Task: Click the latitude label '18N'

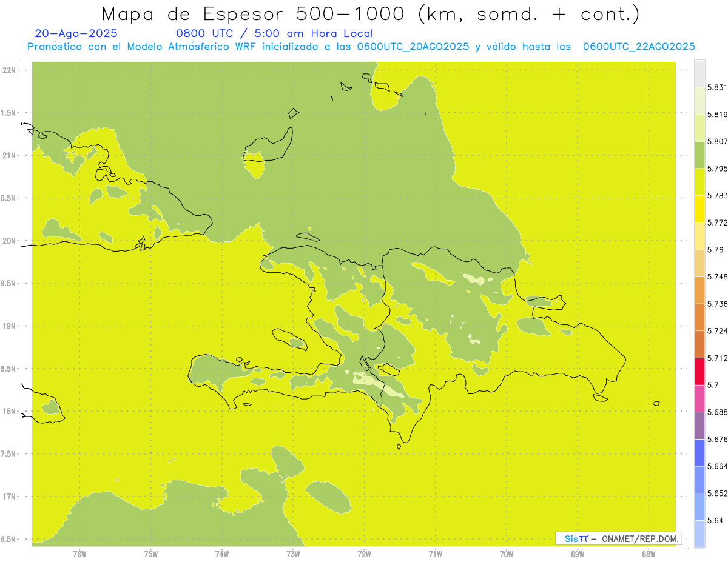Action: point(9,412)
